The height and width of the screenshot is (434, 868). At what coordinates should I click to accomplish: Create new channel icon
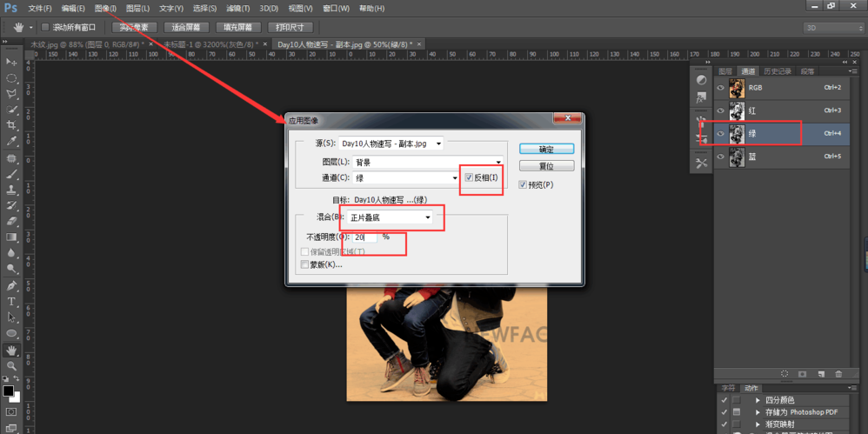tap(821, 374)
